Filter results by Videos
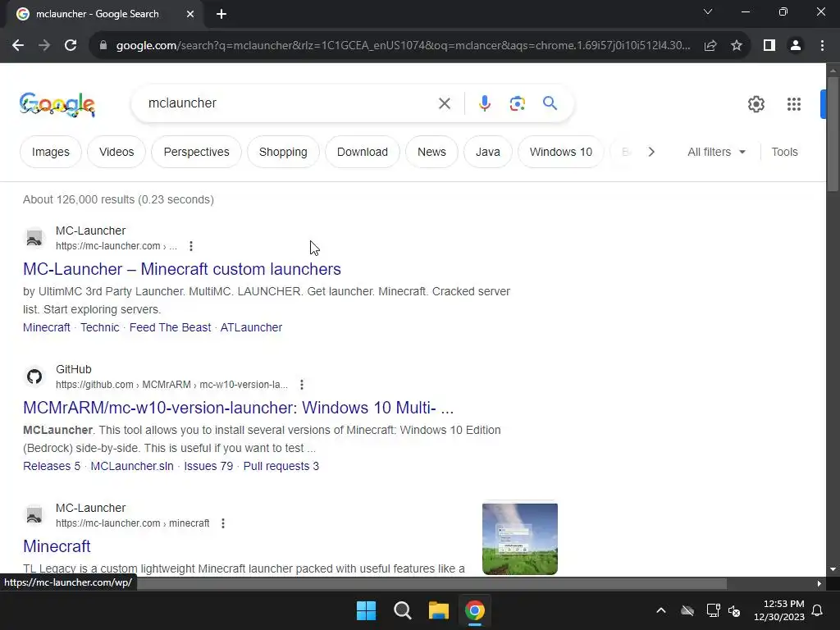840x630 pixels. point(116,152)
